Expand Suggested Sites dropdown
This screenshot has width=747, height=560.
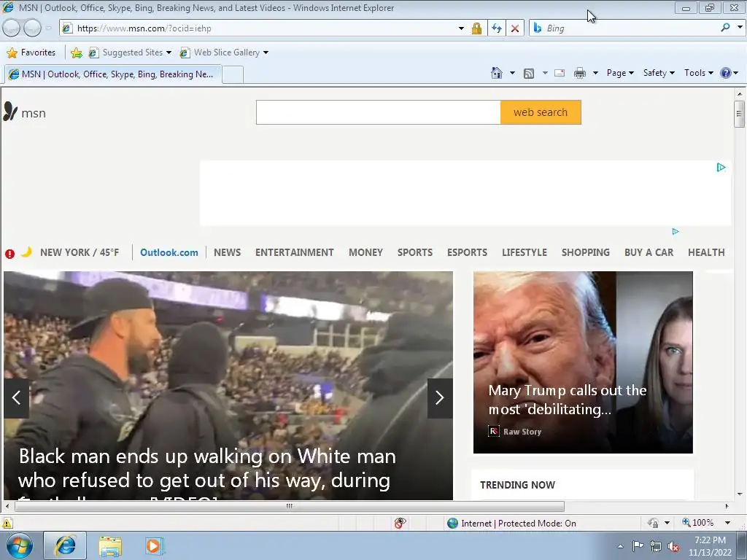[169, 52]
